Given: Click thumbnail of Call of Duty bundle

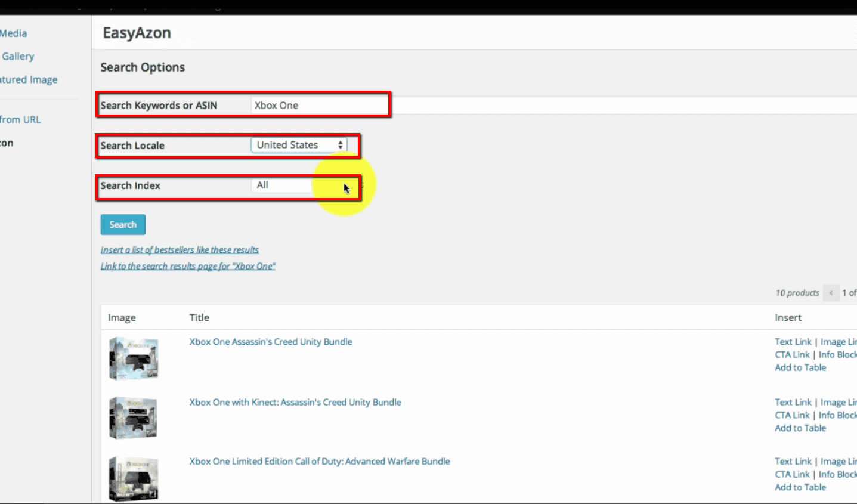Looking at the screenshot, I should point(134,478).
